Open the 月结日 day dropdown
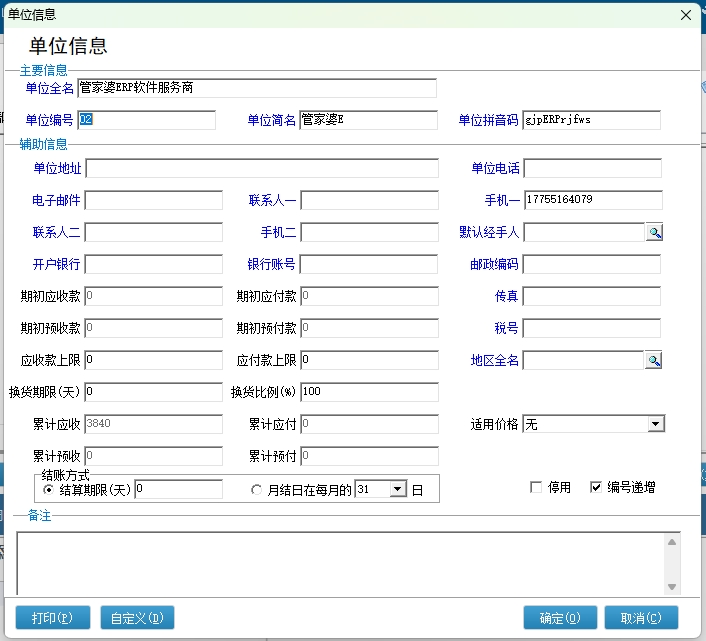 click(398, 489)
